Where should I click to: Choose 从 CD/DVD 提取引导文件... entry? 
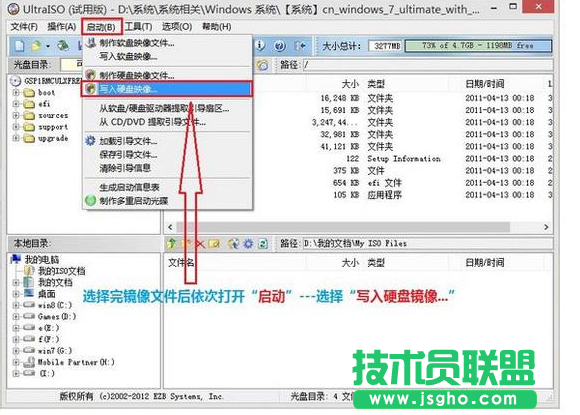point(168,122)
